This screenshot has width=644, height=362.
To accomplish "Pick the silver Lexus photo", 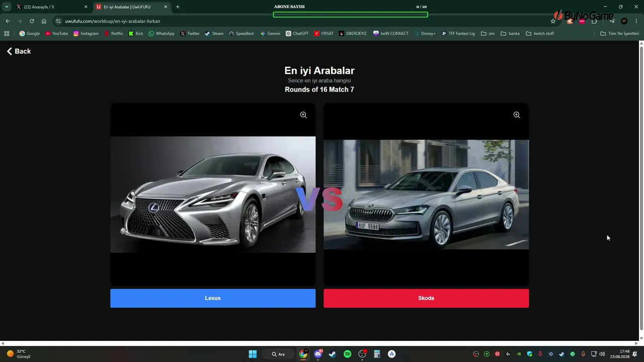I will (213, 195).
